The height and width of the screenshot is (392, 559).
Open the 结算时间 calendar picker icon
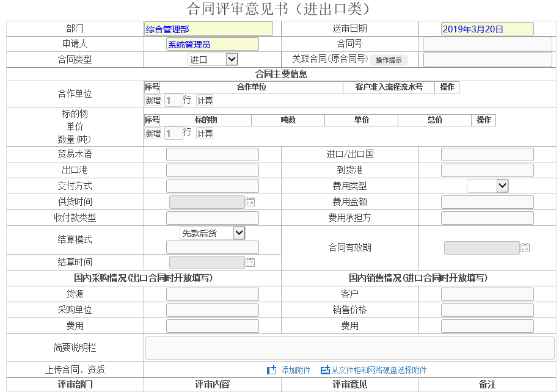tap(250, 263)
